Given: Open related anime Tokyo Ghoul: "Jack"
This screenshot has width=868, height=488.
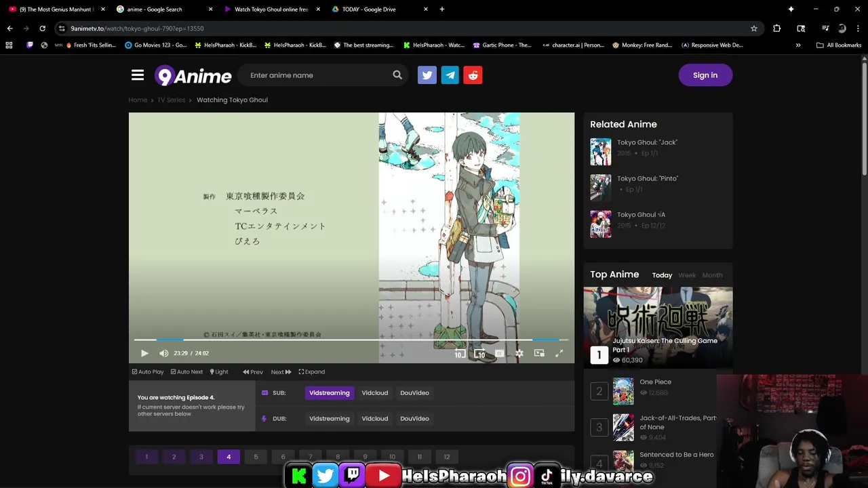Looking at the screenshot, I should [647, 142].
